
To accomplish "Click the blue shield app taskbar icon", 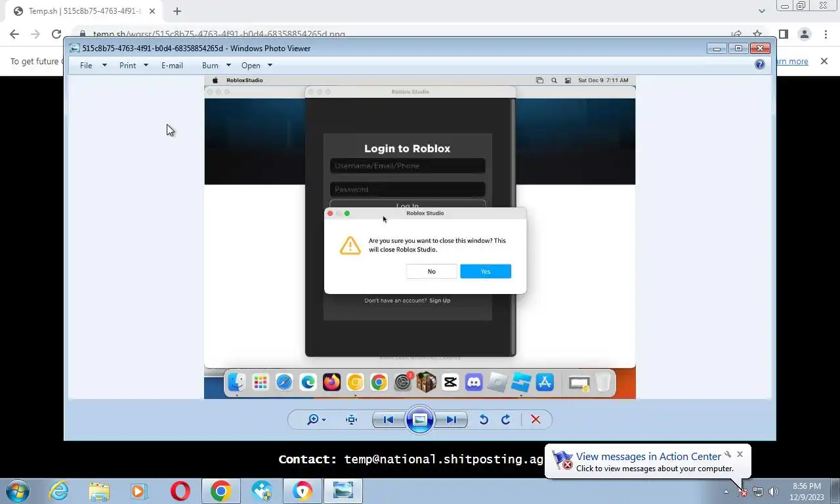I will tap(261, 491).
